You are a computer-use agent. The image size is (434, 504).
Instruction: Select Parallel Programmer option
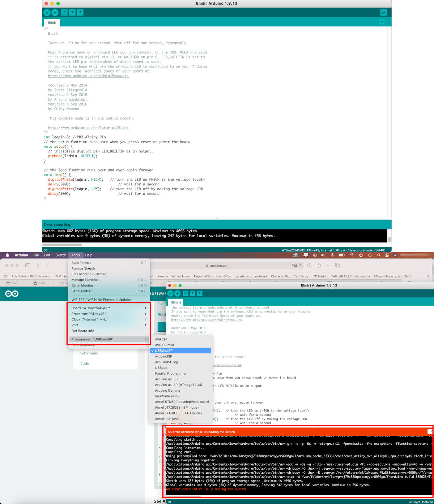[x=181, y=374]
